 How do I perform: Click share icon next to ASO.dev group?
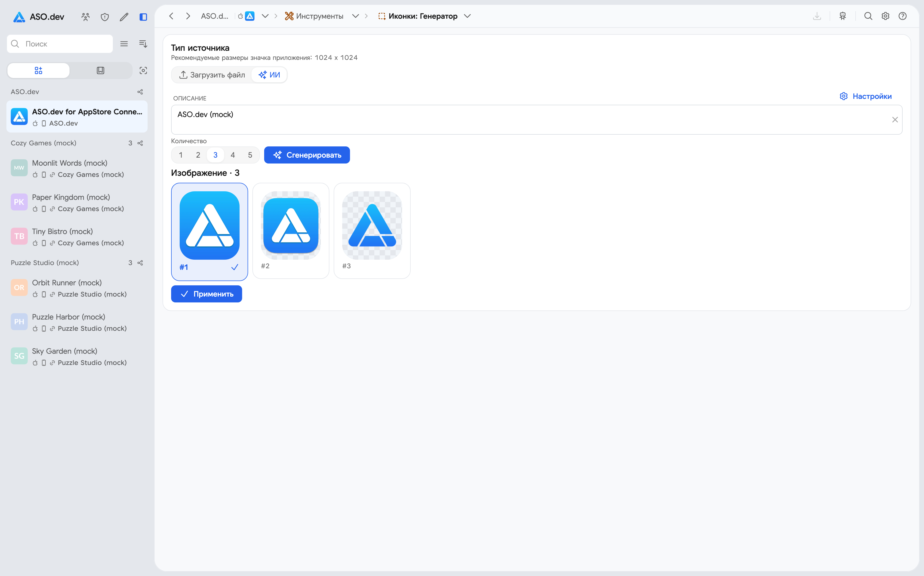pyautogui.click(x=140, y=92)
